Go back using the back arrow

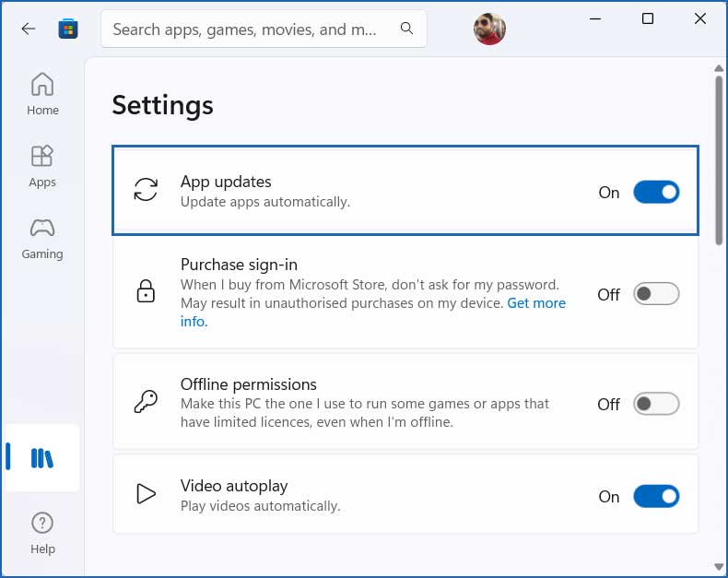coord(29,29)
